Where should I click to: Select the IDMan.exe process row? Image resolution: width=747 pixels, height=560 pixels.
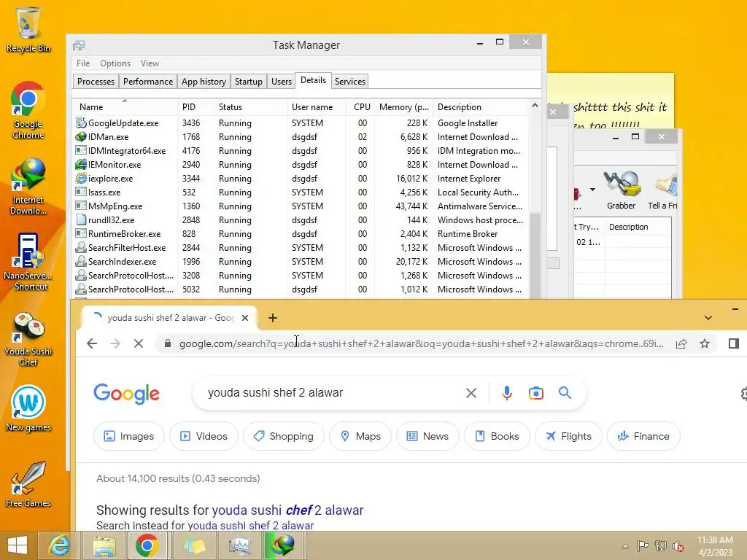tap(301, 137)
